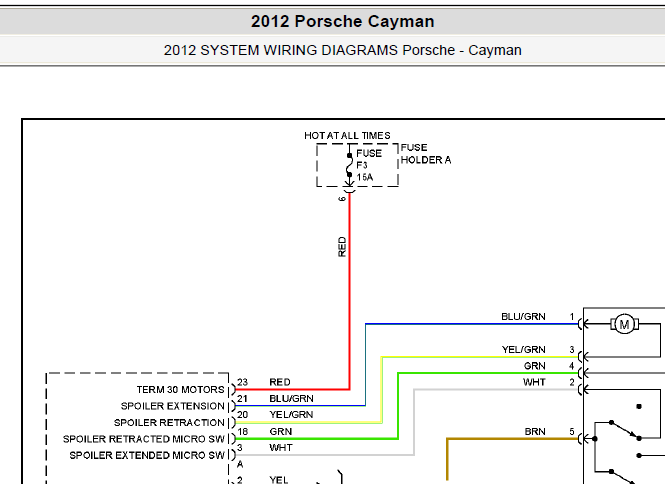Click the "YEL" wire label at the bottom
The height and width of the screenshot is (484, 665).
click(x=279, y=480)
